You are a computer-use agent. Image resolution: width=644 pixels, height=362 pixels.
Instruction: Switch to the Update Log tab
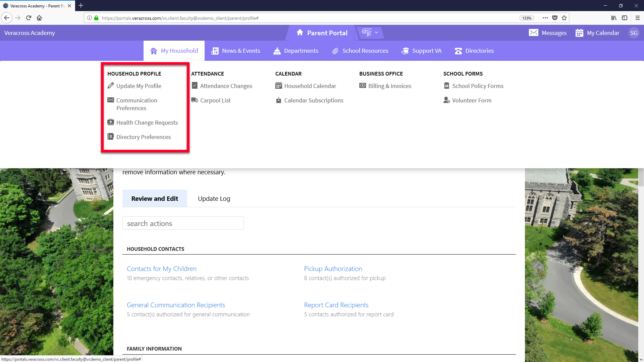tap(214, 198)
